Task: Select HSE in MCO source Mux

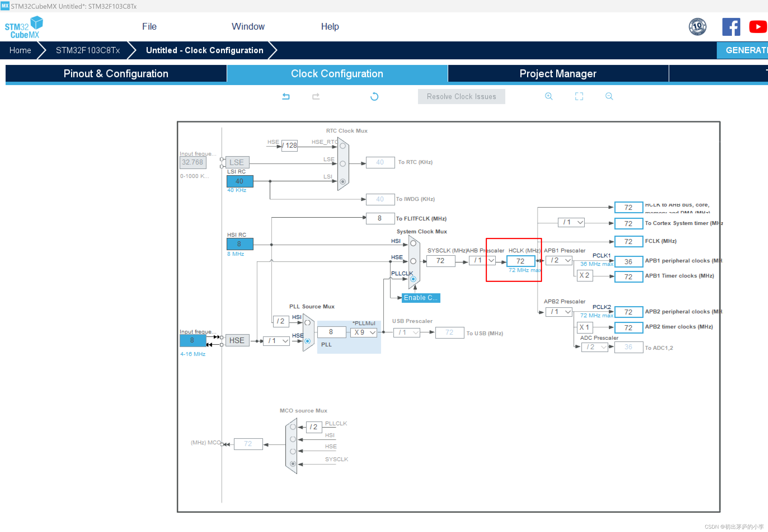Action: click(x=293, y=452)
